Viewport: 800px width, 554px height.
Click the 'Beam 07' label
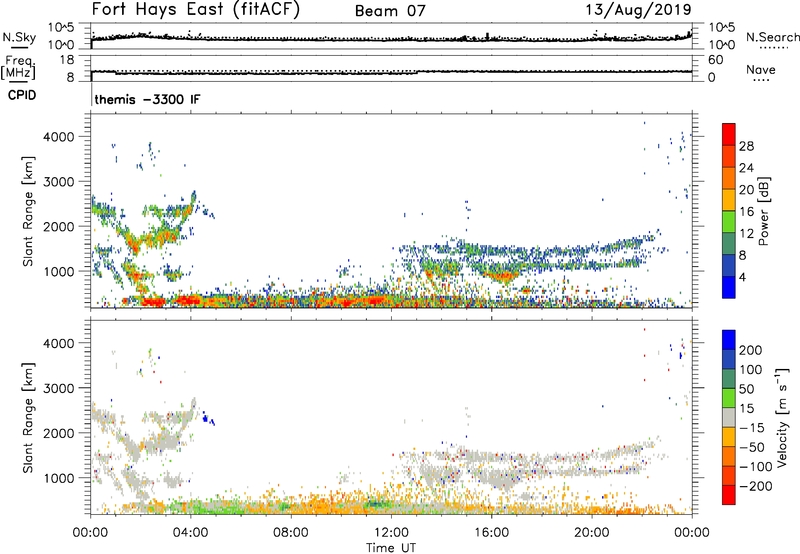(390, 11)
